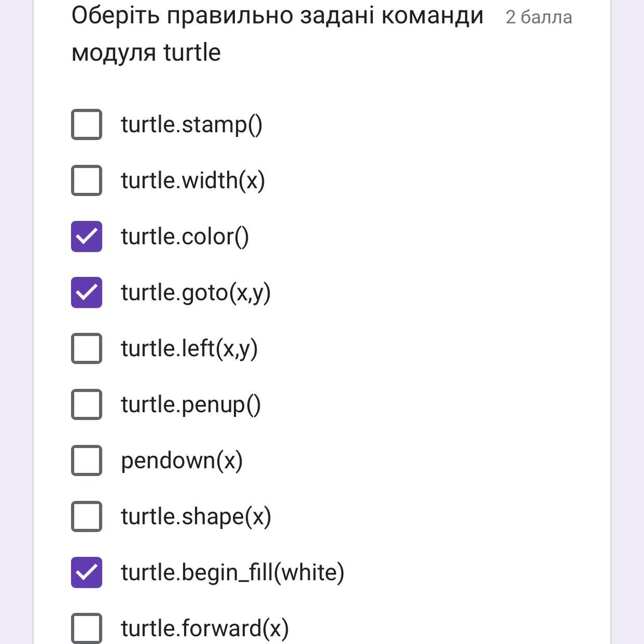Check the turtle.penup() checkbox
The width and height of the screenshot is (644, 644).
pos(86,404)
